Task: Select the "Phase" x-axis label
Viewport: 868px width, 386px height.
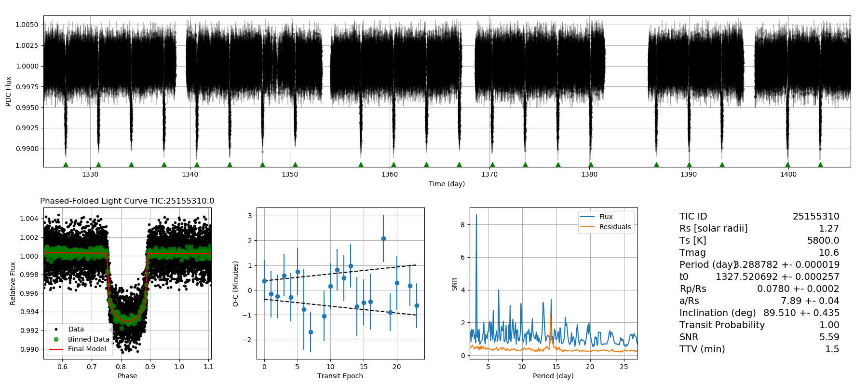Action: [127, 376]
